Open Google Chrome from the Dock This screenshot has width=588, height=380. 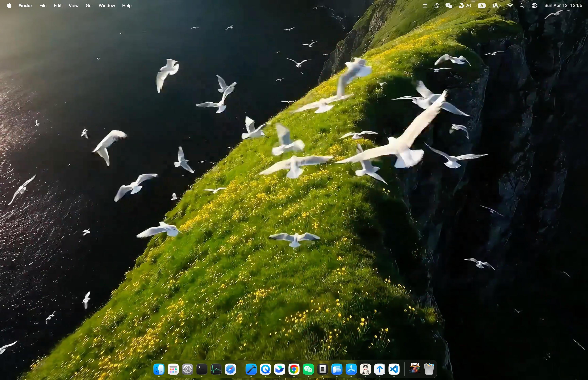coord(294,369)
